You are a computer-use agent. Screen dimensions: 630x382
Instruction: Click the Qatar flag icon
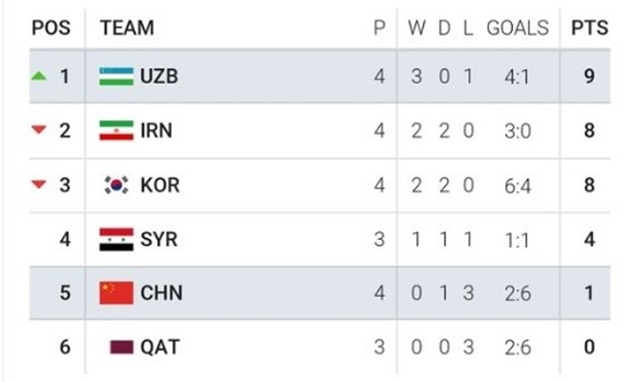pyautogui.click(x=121, y=347)
